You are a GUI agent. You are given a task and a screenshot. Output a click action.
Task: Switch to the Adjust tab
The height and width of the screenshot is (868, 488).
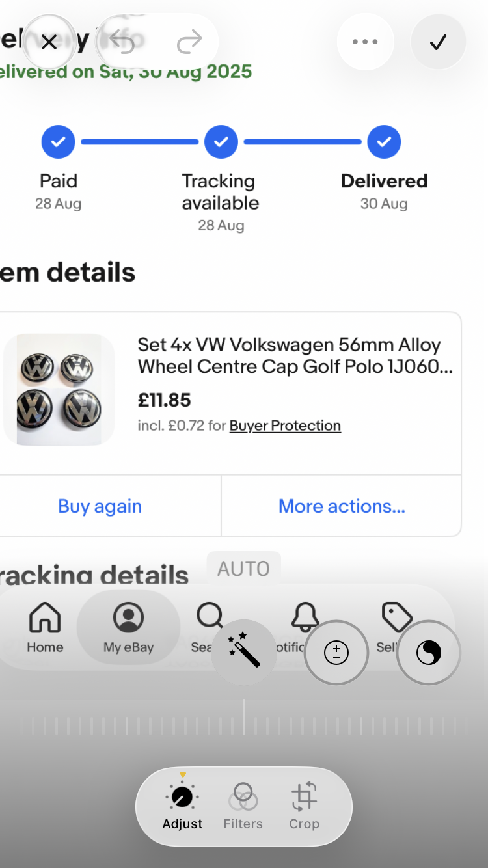coord(183,807)
